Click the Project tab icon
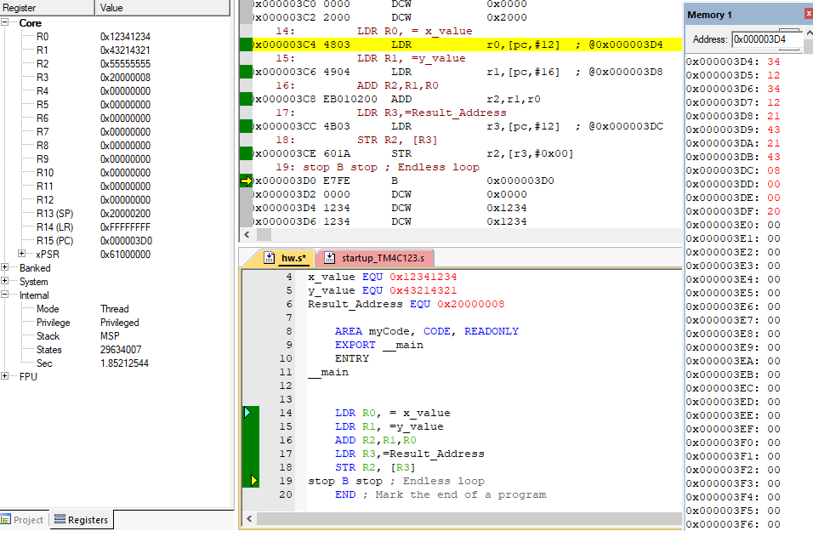This screenshot has width=814, height=543. [x=7, y=520]
